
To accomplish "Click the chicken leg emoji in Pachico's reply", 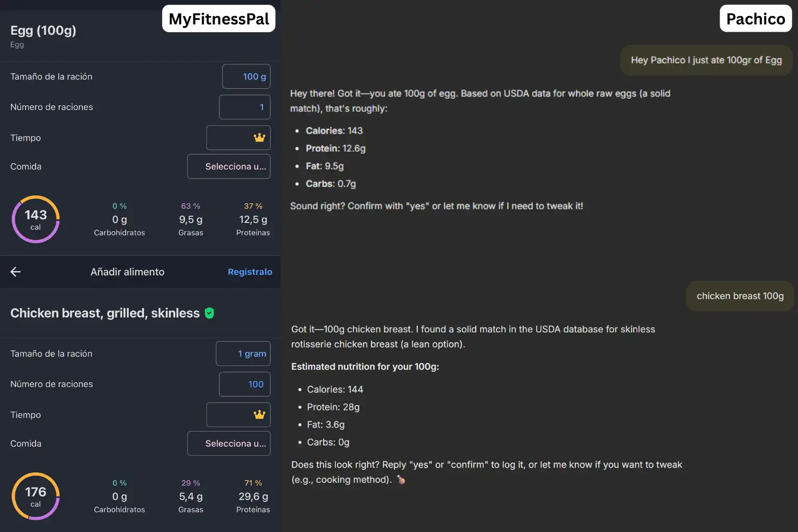I will click(401, 480).
